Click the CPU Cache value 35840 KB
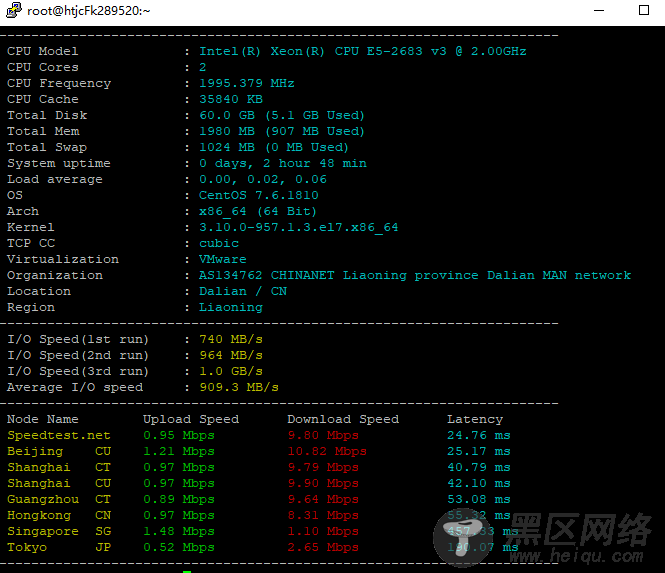 click(x=231, y=99)
